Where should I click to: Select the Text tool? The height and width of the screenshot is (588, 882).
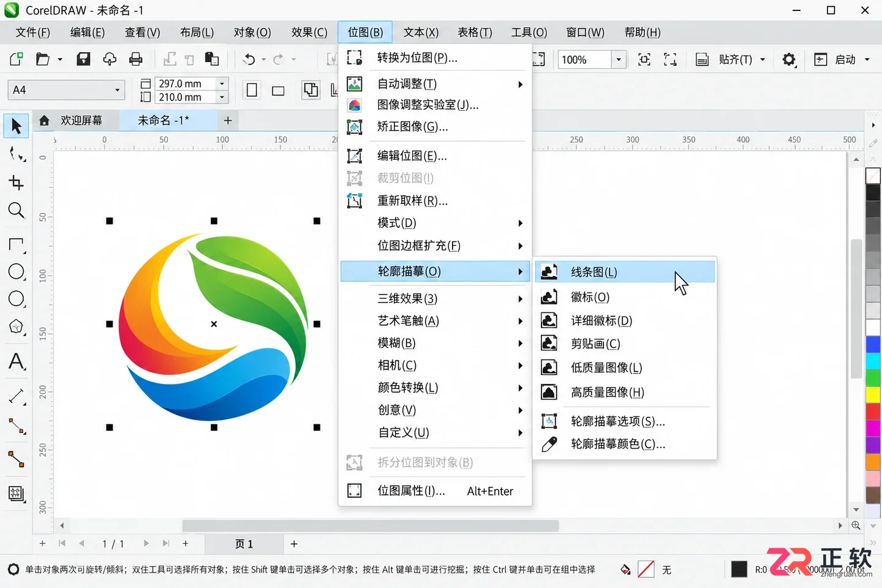tap(17, 361)
